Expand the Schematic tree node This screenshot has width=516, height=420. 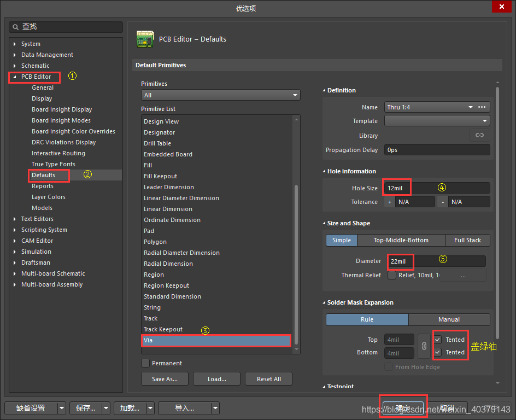pos(14,66)
